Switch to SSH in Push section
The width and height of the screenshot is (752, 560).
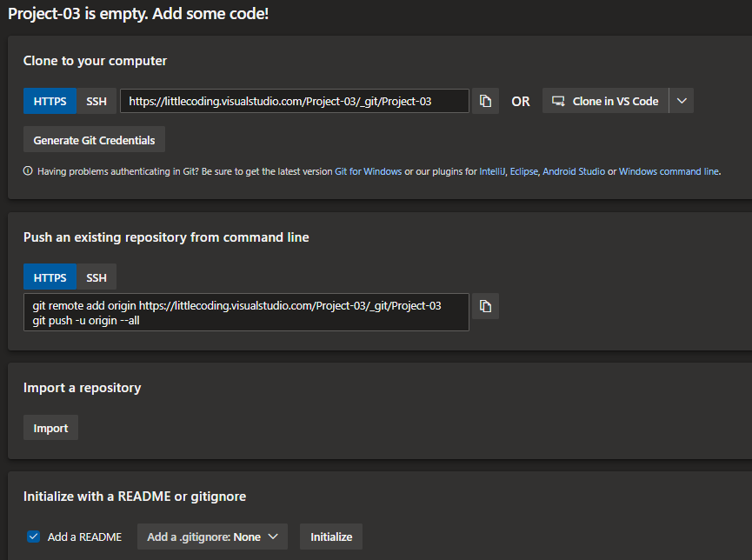point(96,277)
